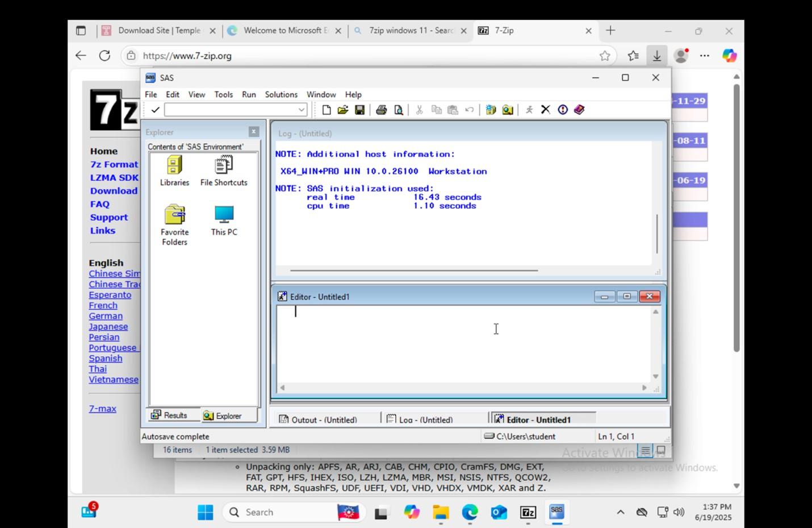Image resolution: width=812 pixels, height=528 pixels.
Task: Select the Editor - Untitled1 window tab
Action: [x=542, y=419]
